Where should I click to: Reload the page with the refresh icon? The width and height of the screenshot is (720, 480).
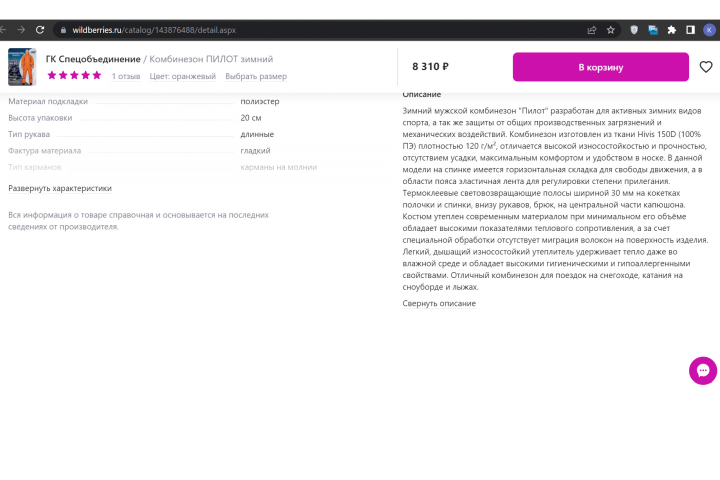point(40,30)
